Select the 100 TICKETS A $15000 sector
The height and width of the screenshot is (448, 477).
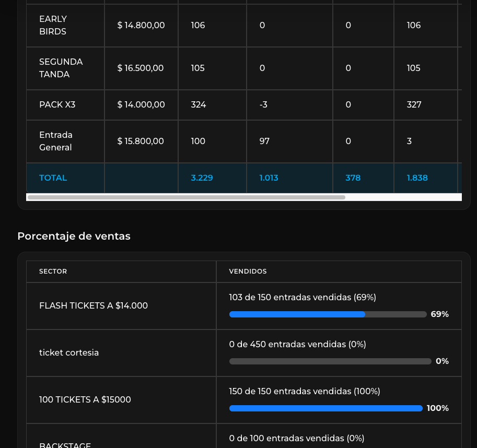(x=85, y=399)
